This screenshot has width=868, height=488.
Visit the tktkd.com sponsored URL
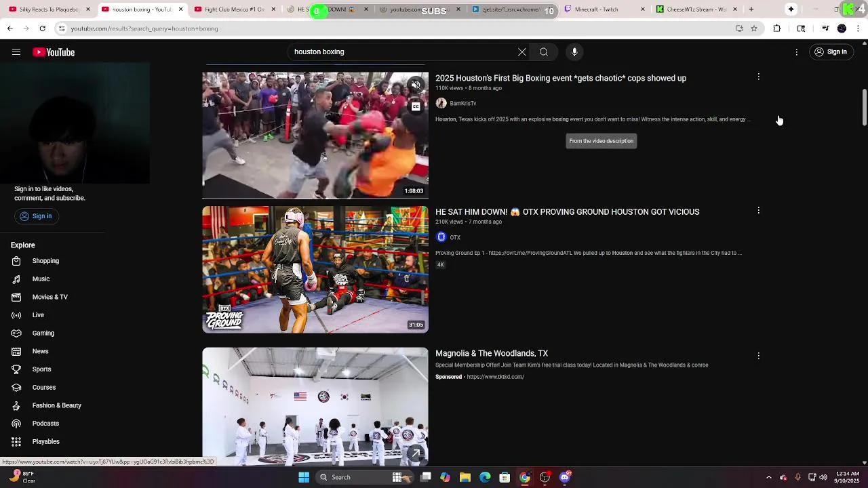496,377
